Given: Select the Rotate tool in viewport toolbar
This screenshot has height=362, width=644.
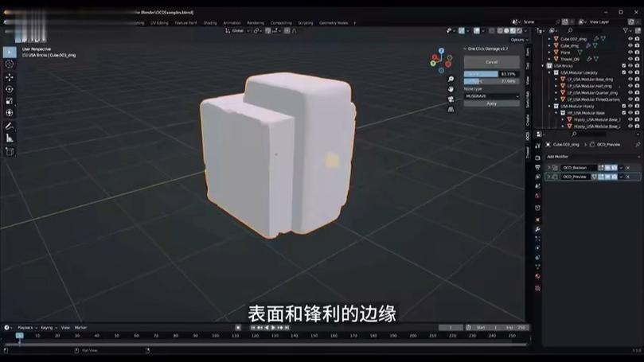Looking at the screenshot, I should 10,89.
